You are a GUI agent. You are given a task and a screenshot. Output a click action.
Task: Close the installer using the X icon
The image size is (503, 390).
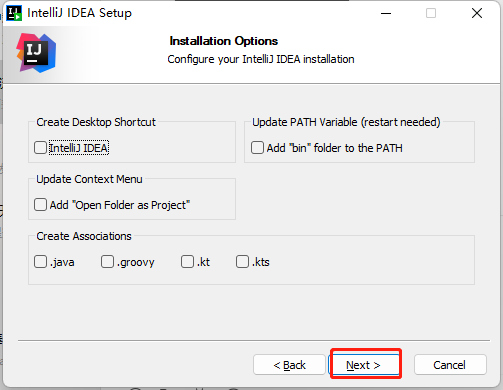click(477, 13)
